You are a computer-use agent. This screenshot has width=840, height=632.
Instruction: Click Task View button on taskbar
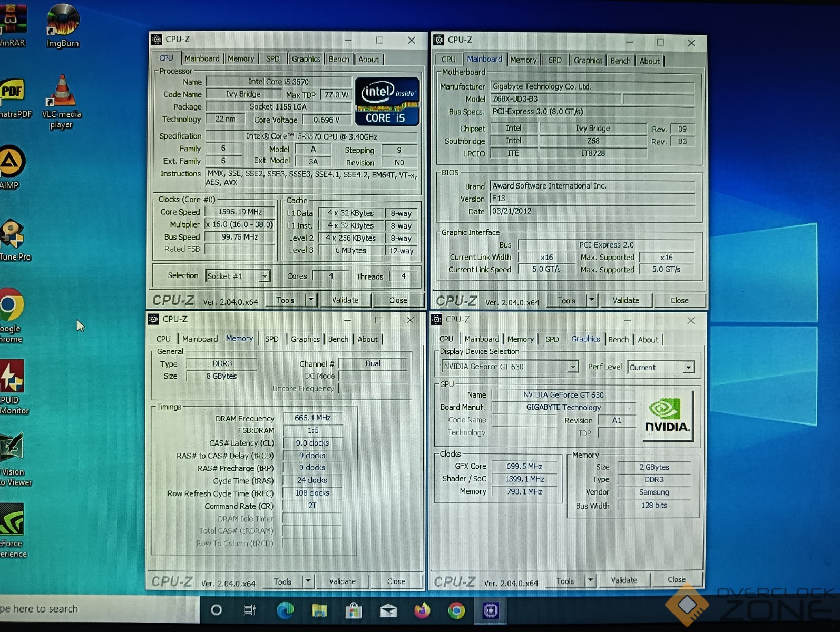(x=249, y=610)
